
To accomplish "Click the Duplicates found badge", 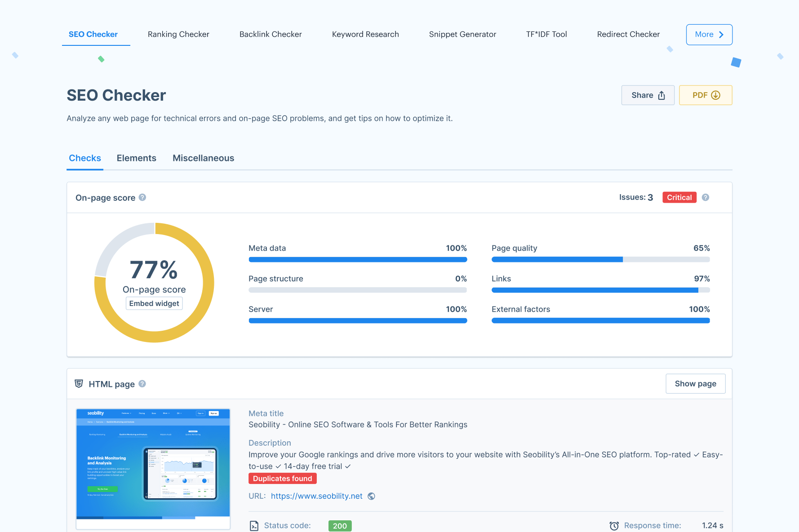I will (x=283, y=478).
